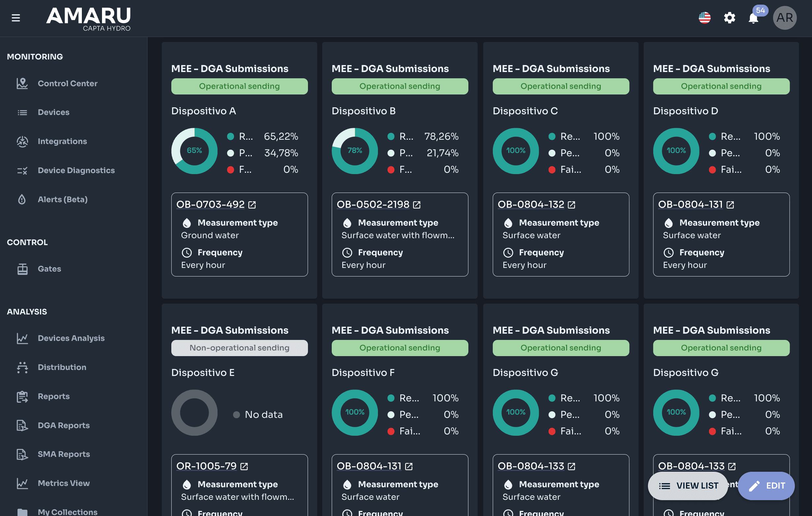Open external link icon next to OB-0703-492
Image resolution: width=812 pixels, height=516 pixels.
click(252, 205)
